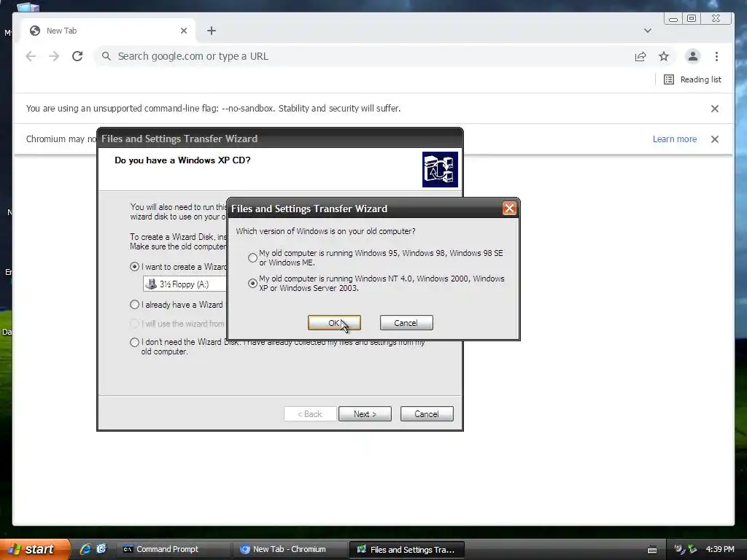Open the Reading list panel
747x560 pixels.
coord(693,79)
